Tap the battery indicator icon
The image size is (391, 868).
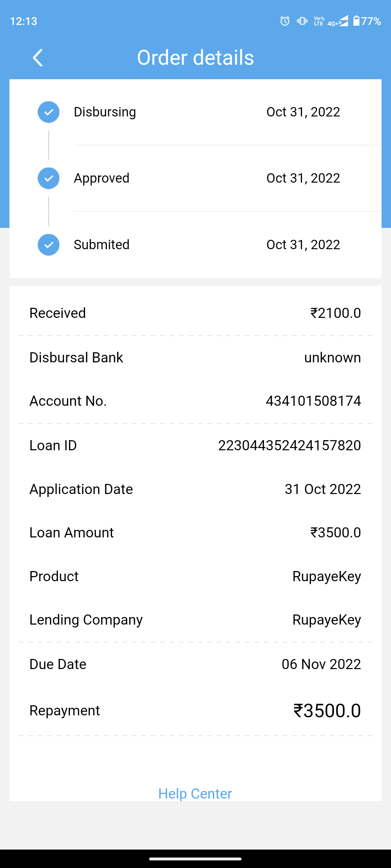pyautogui.click(x=357, y=21)
